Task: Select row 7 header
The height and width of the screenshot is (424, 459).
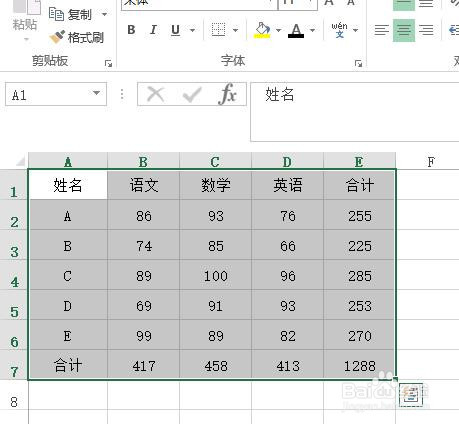Action: click(x=14, y=365)
